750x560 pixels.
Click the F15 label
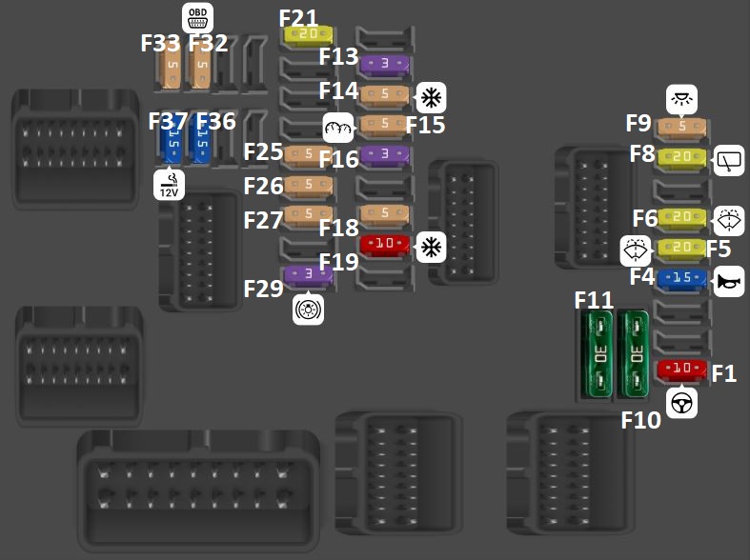point(425,125)
